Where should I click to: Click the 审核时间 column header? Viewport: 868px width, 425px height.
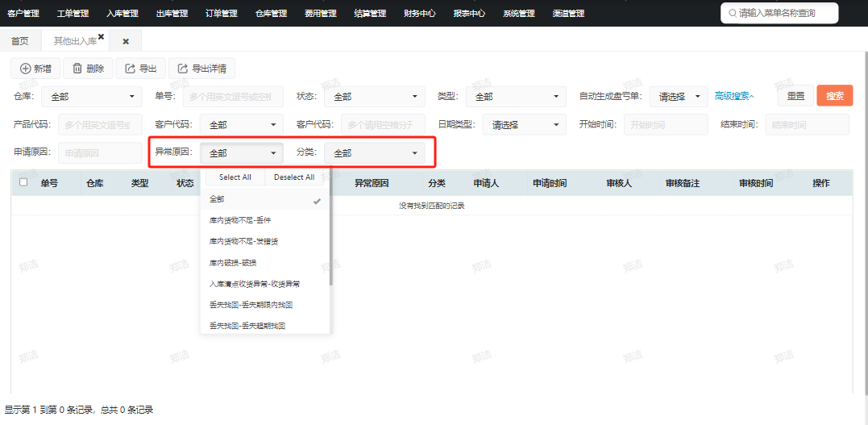coord(756,183)
